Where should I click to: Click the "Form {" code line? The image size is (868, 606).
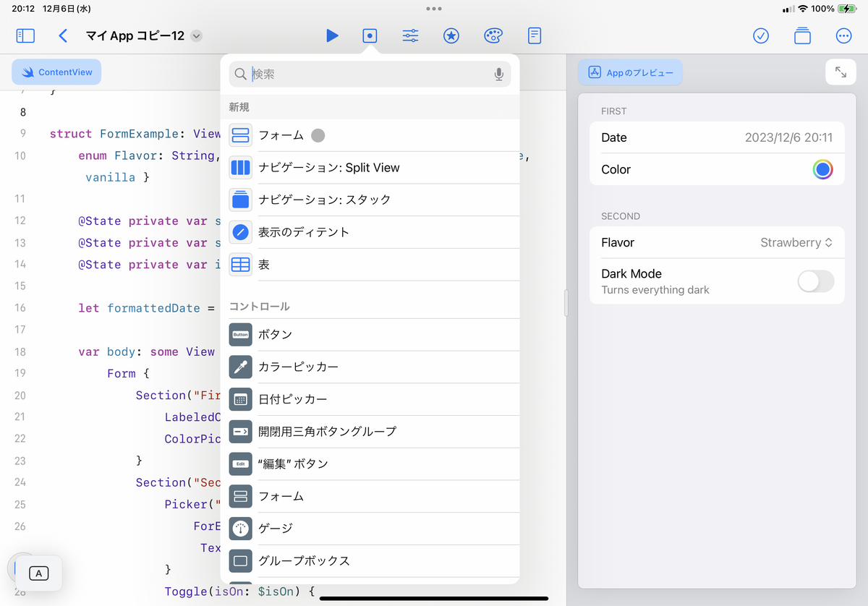coord(128,373)
